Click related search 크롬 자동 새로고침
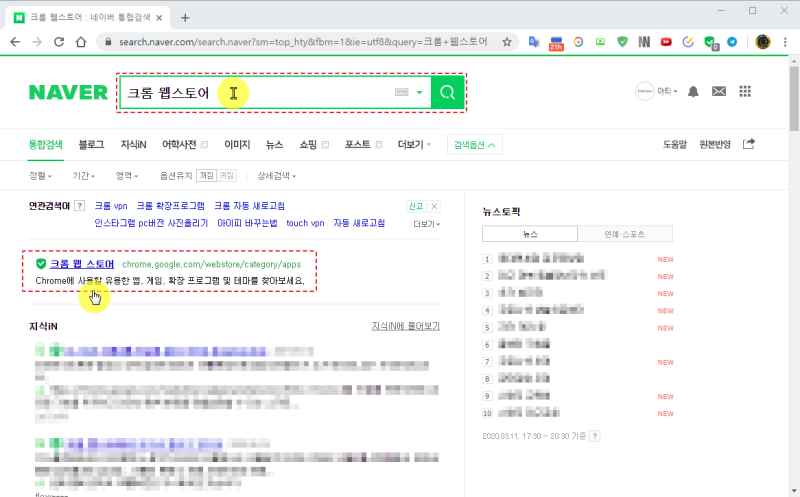800x497 pixels. point(249,206)
